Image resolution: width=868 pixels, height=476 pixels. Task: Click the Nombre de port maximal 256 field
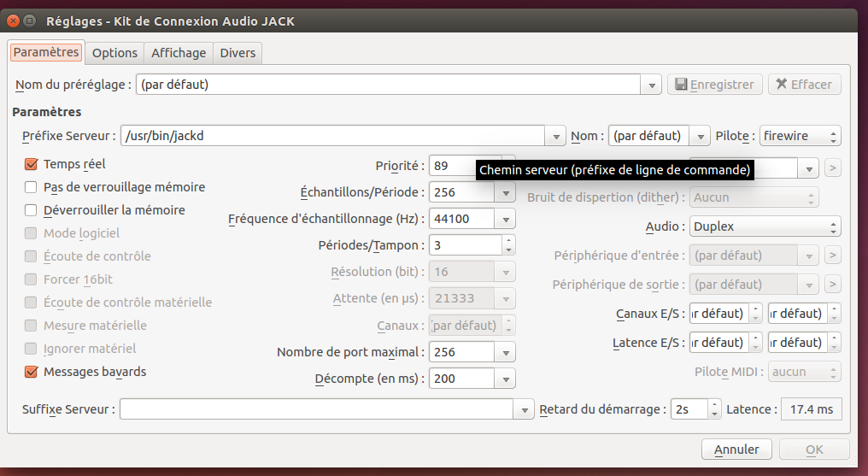462,353
